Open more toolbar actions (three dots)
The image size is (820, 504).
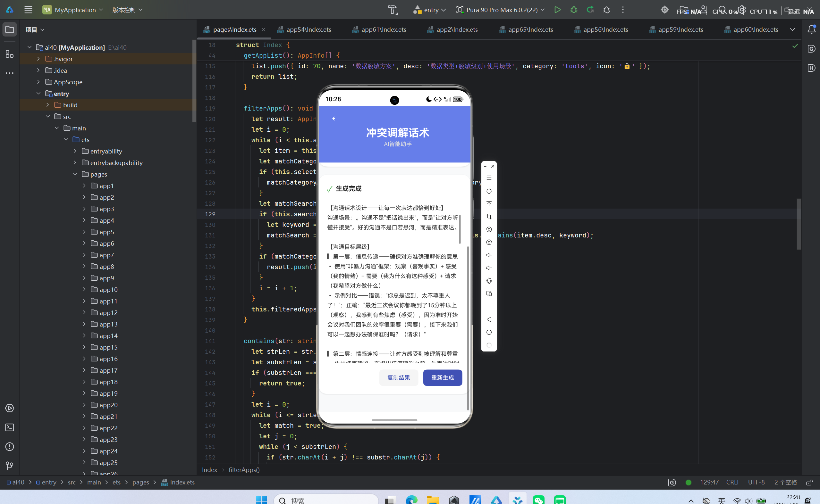(x=622, y=10)
